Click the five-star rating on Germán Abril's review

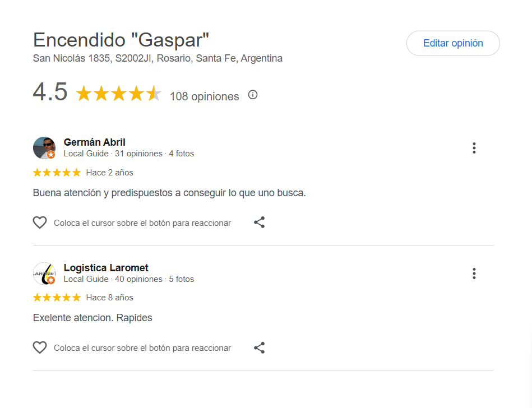(57, 173)
